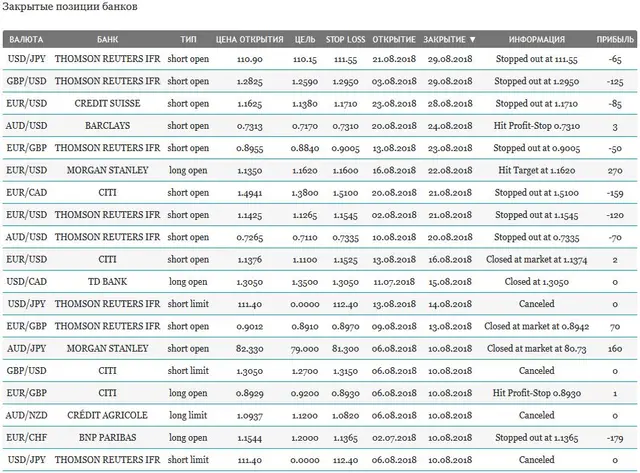Screen dimensions: 640x473
Task: Click closing date 14.08.2018
Action: point(450,304)
